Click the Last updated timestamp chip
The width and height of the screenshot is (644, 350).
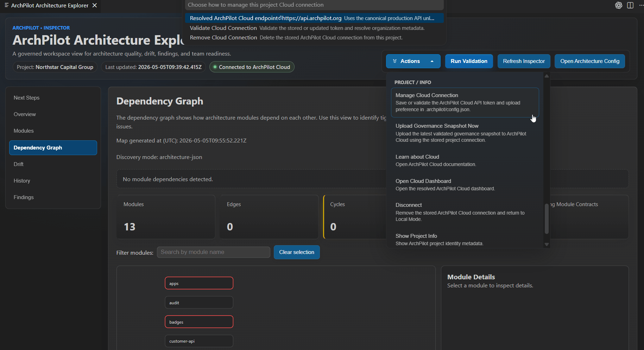153,67
